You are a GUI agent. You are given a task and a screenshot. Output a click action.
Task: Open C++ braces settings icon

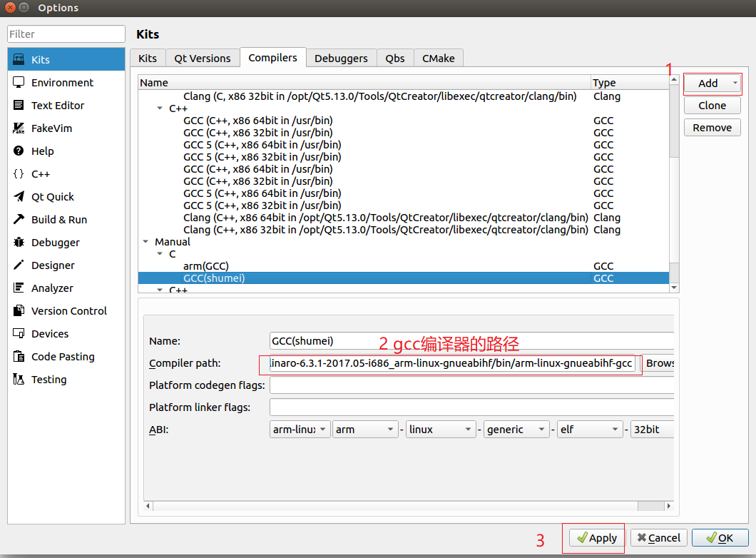click(x=19, y=174)
